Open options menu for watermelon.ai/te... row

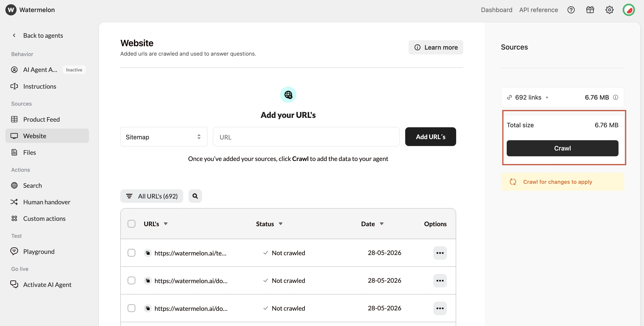[440, 253]
